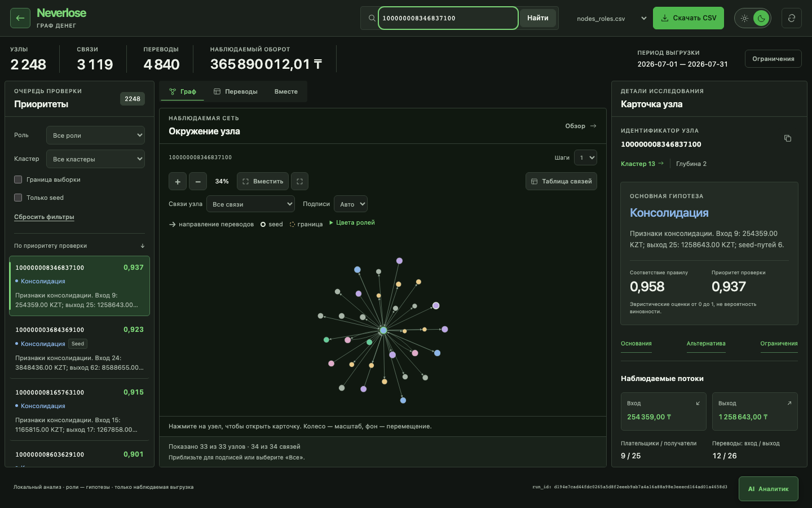Open the AI Аналитик button
The image size is (812, 508).
coord(769,489)
